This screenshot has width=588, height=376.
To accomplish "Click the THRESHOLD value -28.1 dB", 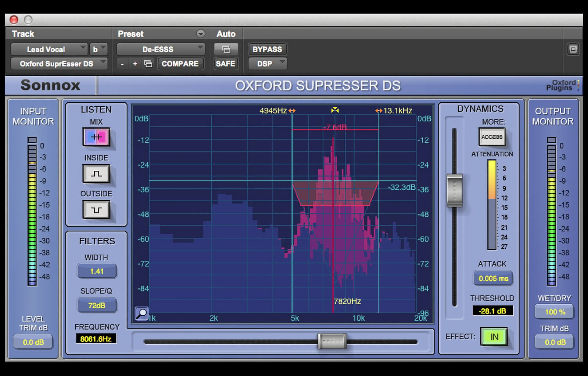I will click(493, 311).
